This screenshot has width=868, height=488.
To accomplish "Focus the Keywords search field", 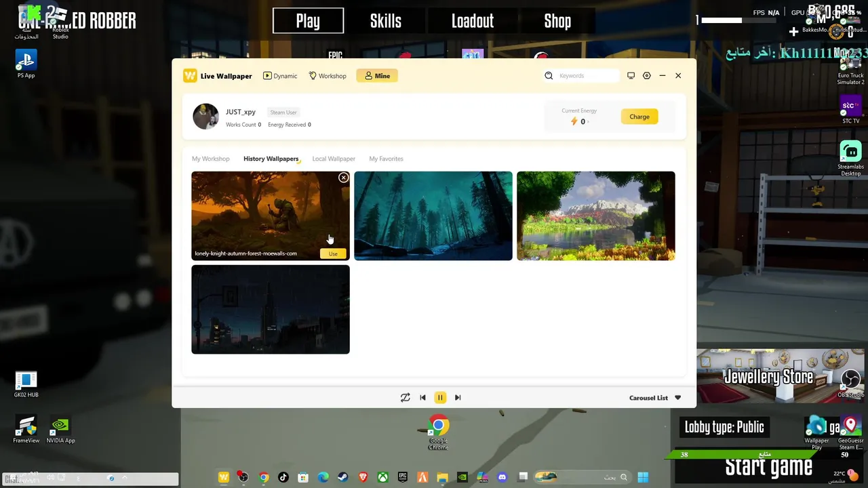I will tap(587, 76).
